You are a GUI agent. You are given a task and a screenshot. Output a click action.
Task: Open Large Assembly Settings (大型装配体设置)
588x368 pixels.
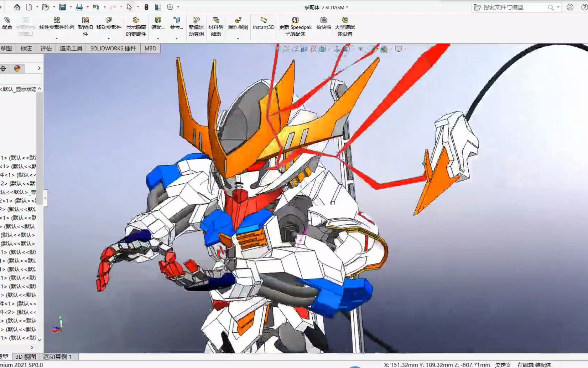(345, 27)
